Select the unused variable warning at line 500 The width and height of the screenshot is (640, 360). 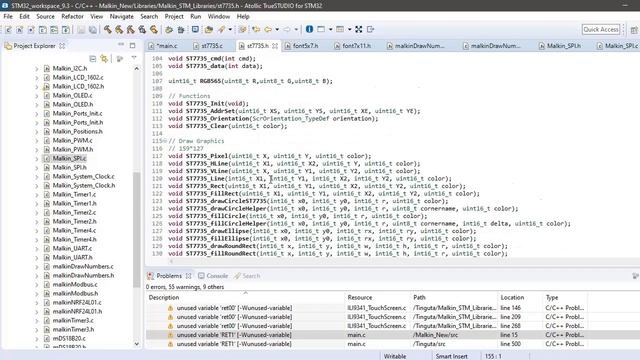367,344
